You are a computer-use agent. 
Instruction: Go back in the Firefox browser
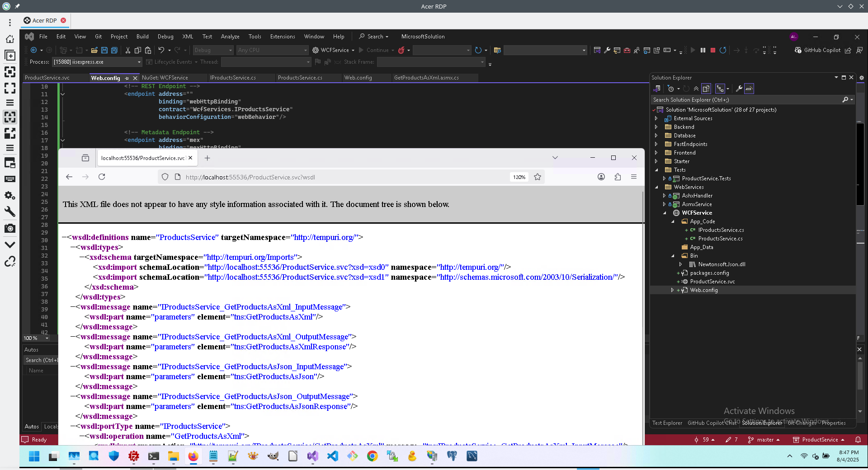[69, 177]
